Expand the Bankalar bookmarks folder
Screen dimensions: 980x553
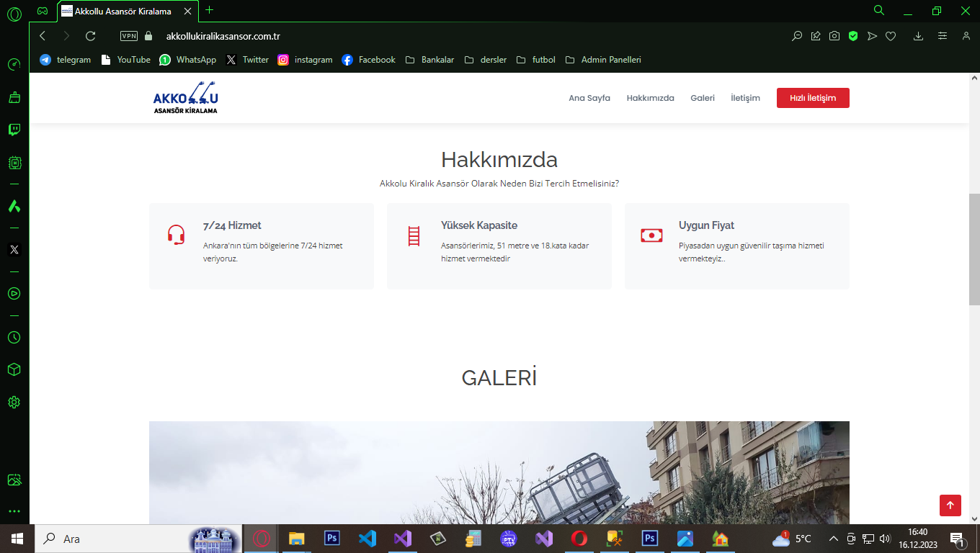click(430, 60)
